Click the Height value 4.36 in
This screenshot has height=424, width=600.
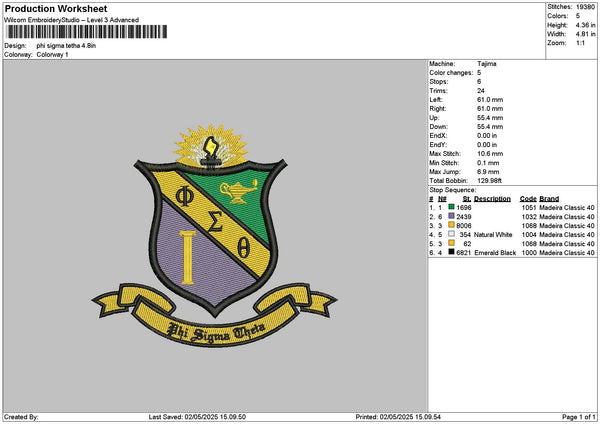click(585, 25)
